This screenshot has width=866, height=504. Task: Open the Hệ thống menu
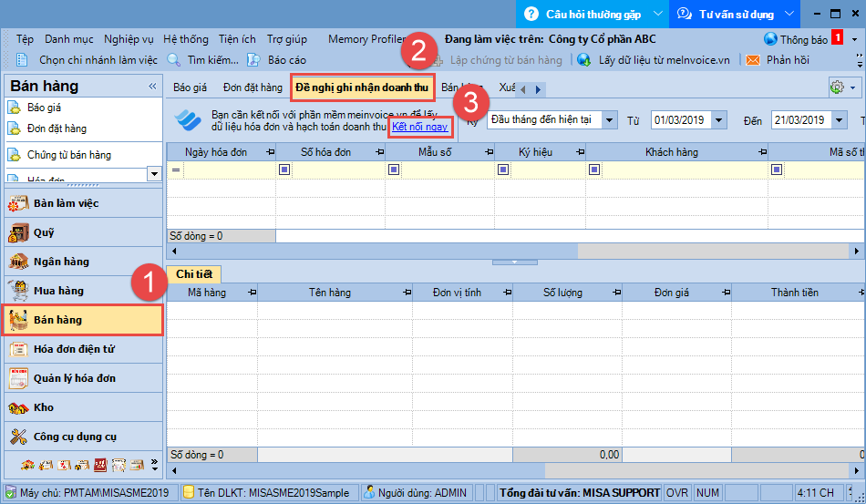186,39
